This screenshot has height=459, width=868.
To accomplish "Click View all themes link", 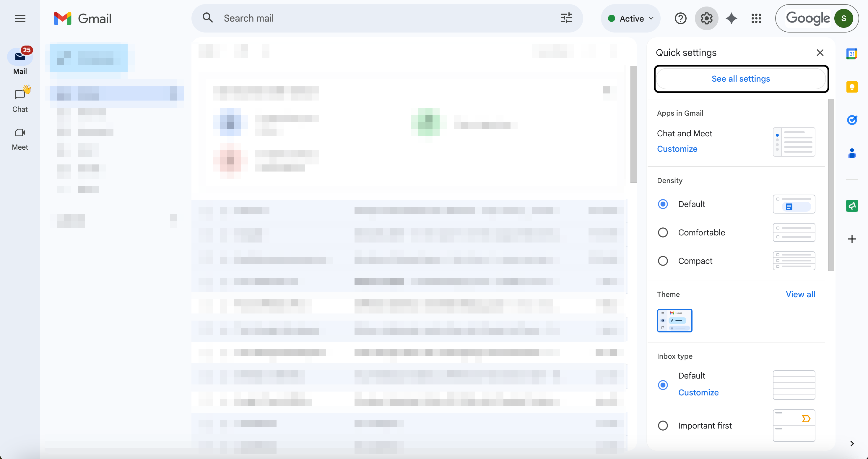I will click(x=800, y=294).
